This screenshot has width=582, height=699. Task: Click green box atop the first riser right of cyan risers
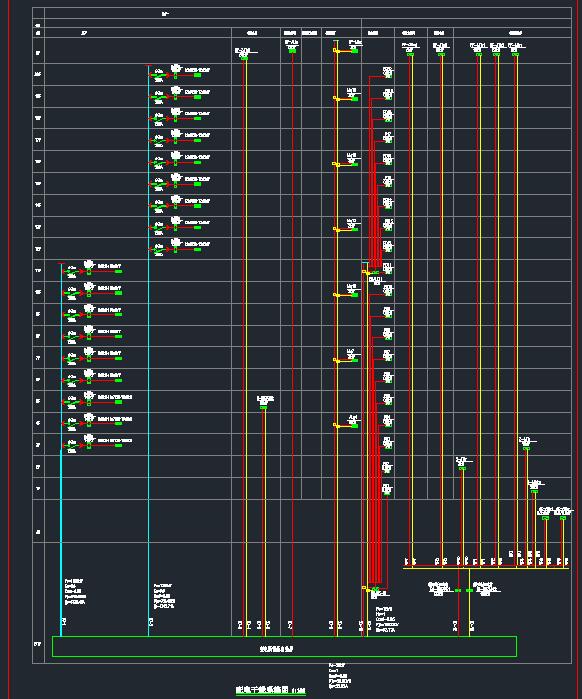244,58
